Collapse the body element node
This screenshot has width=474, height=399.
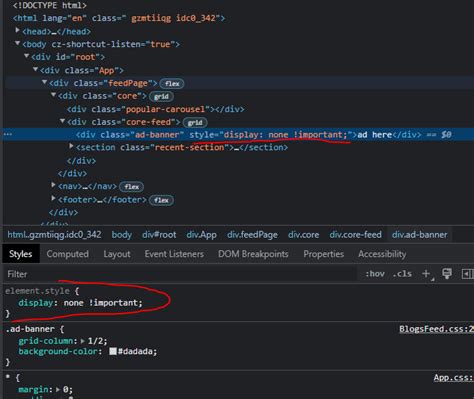click(x=17, y=43)
